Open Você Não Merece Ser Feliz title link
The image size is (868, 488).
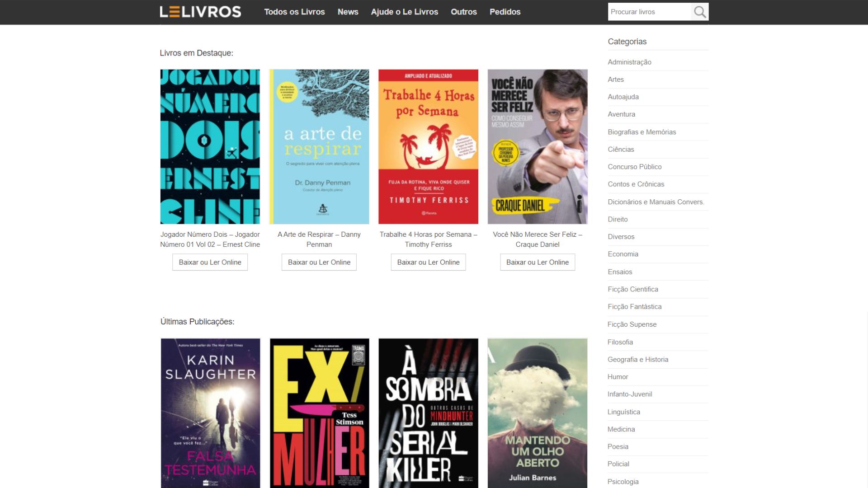click(x=538, y=239)
